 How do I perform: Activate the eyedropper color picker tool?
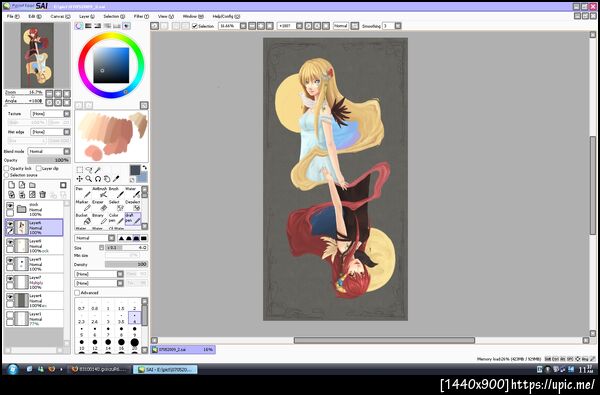tap(116, 178)
